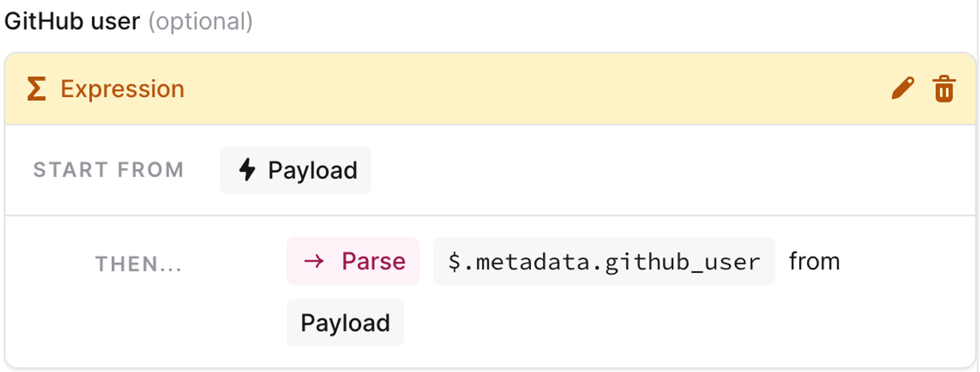
Task: Click the $.metadata.github_user path field
Action: [604, 261]
